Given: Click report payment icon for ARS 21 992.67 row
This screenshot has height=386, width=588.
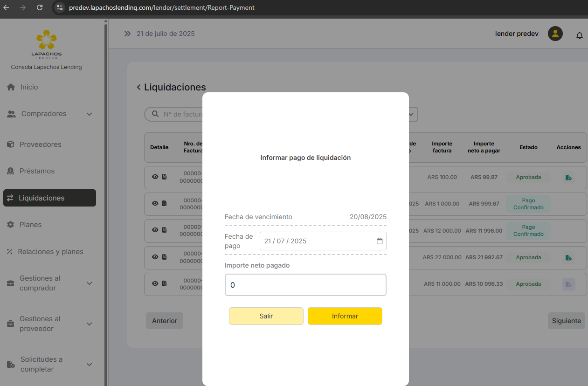Looking at the screenshot, I should click(568, 258).
